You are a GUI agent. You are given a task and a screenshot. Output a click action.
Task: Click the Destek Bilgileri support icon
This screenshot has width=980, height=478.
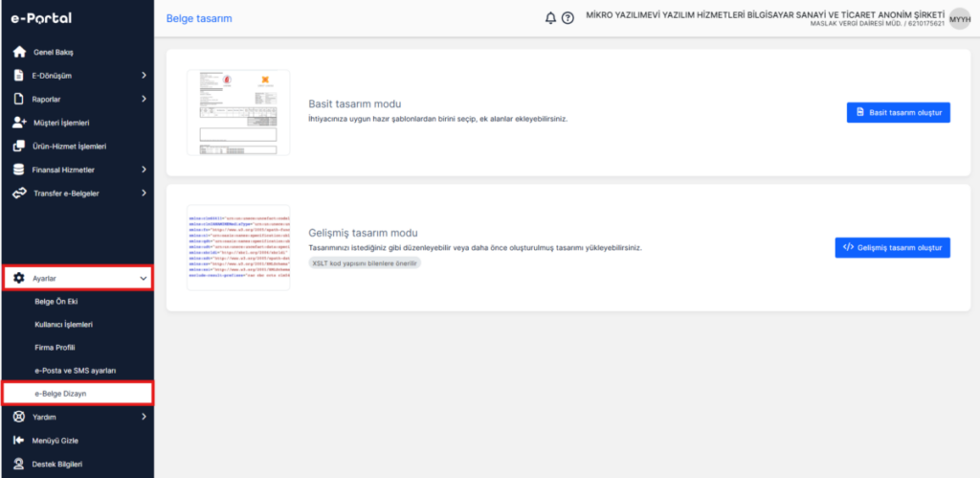(19, 465)
